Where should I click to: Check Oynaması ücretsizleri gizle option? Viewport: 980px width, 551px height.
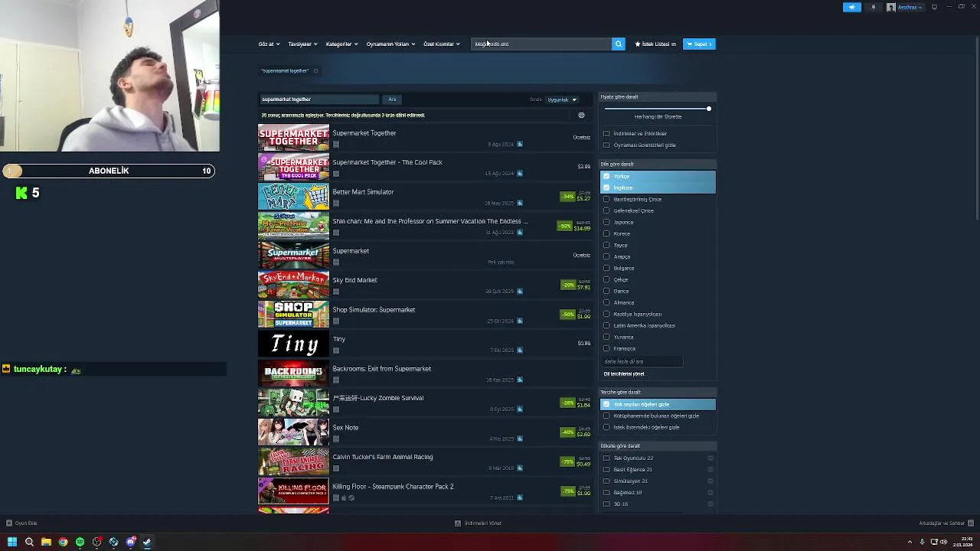tap(606, 145)
